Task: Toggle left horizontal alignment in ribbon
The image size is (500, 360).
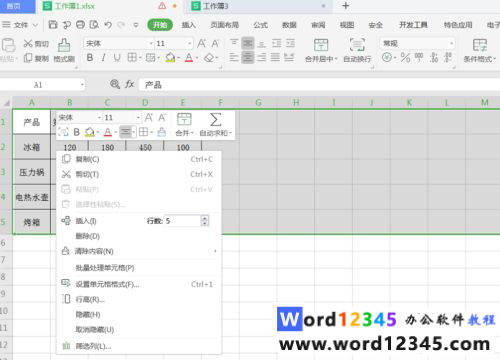Action: (234, 58)
